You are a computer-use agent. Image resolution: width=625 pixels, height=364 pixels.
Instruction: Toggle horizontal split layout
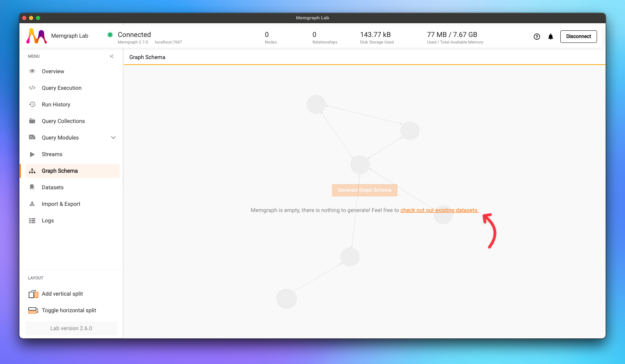point(33,310)
